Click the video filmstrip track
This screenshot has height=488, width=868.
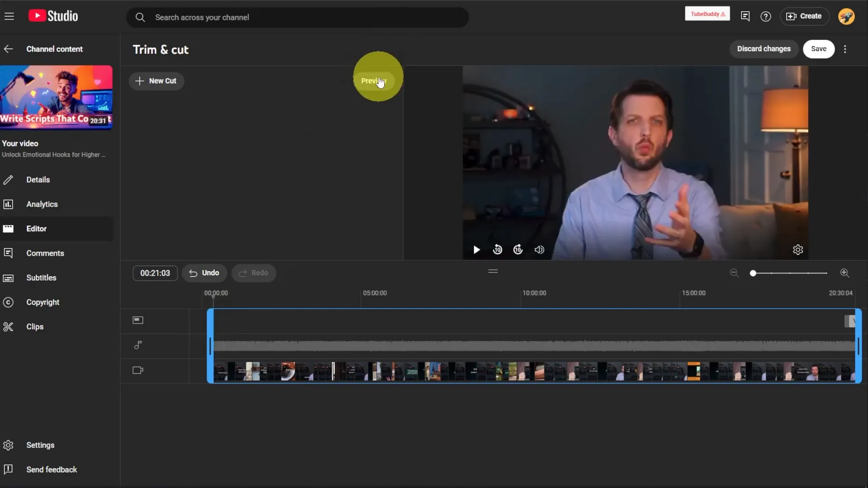pyautogui.click(x=534, y=371)
